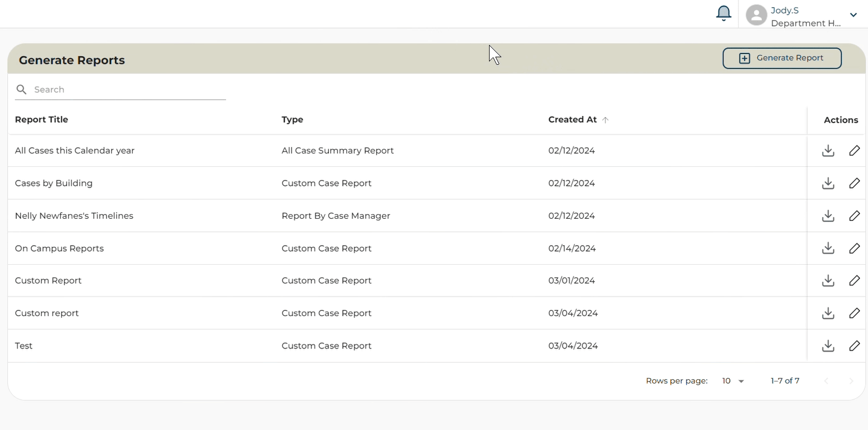Screen dimensions: 868x430
Task: Download the 03/01/2024 Custom Report
Action: pos(828,281)
